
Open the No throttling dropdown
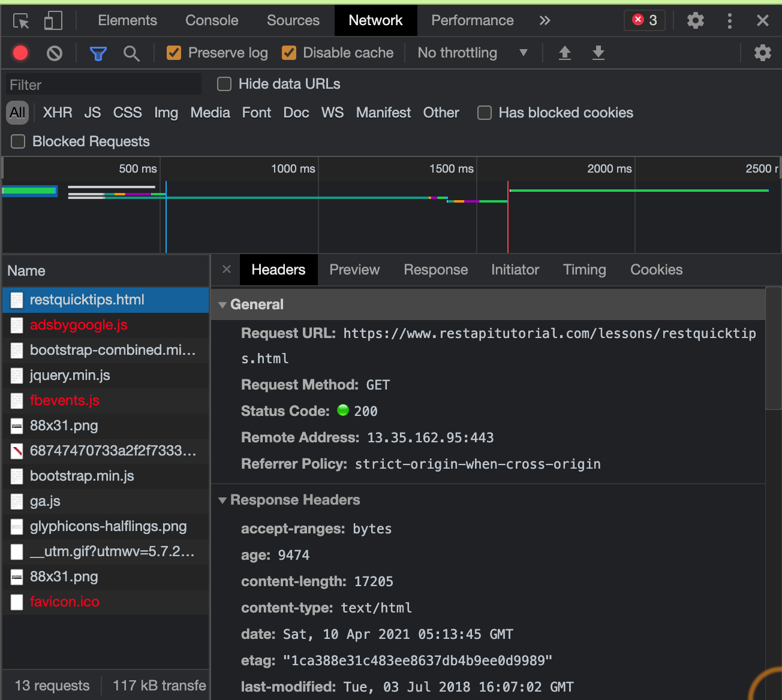pyautogui.click(x=473, y=53)
